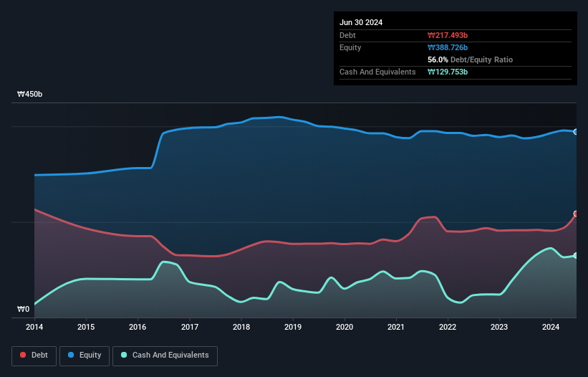Click the teal Cash legend dot
Screen dimensions: 588x377
click(x=124, y=355)
